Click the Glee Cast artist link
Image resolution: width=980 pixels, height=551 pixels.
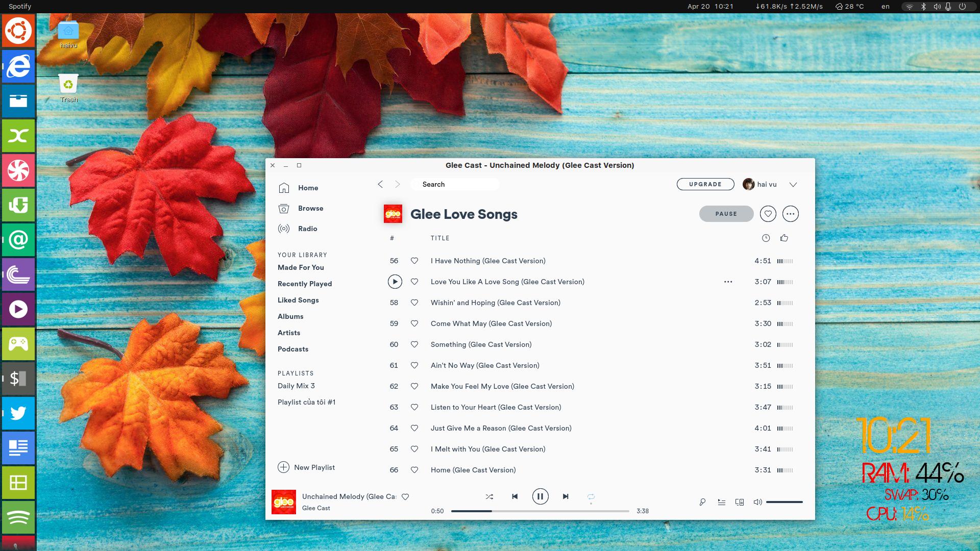click(316, 508)
